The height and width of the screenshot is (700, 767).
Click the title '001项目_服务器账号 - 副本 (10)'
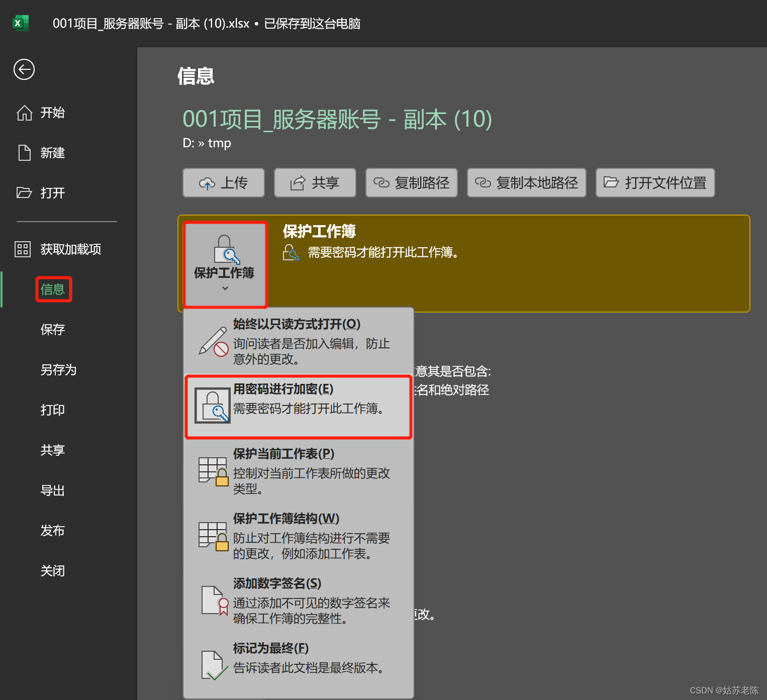pos(337,119)
